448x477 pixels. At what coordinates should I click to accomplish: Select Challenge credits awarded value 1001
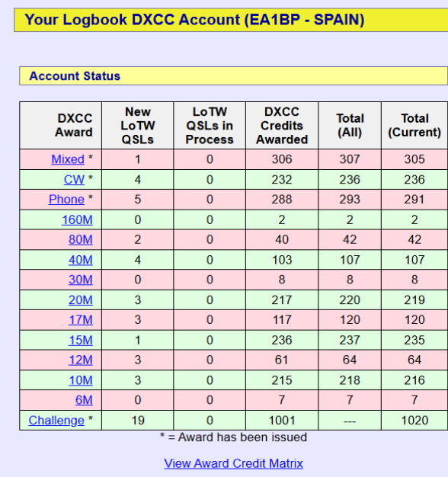(282, 420)
